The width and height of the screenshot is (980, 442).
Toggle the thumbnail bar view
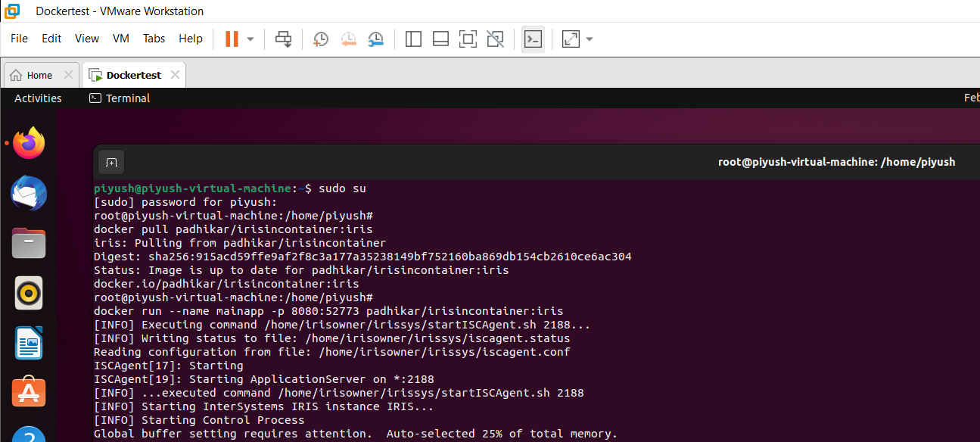440,39
